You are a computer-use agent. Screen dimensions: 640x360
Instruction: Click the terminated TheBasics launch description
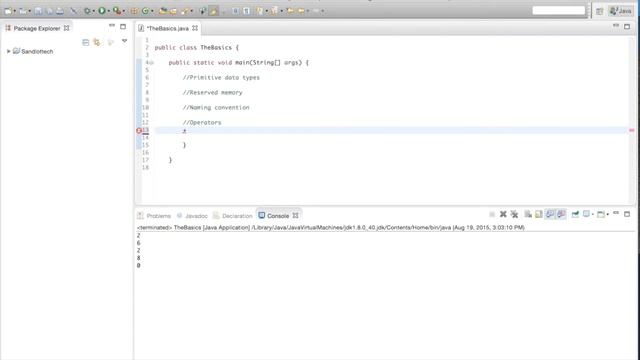pos(331,227)
